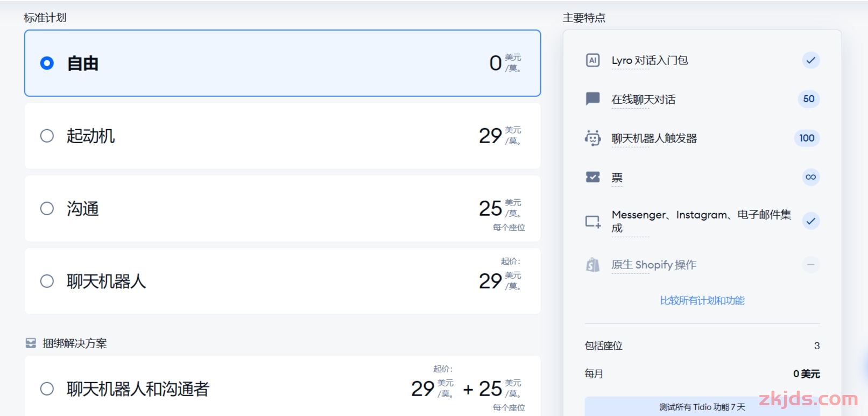Click the infinity badge next to 票
Image resolution: width=868 pixels, height=416 pixels.
click(810, 177)
